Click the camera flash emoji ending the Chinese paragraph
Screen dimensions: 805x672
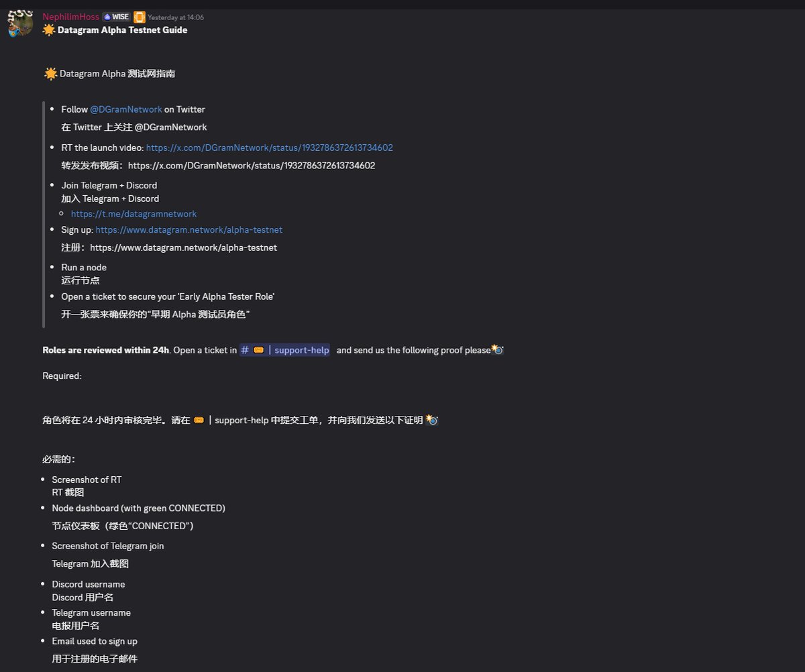click(432, 419)
